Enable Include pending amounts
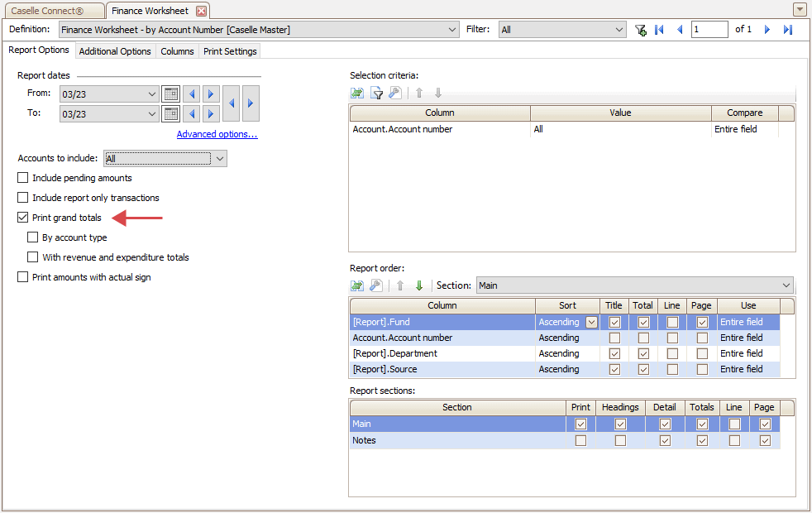Screen dimensions: 812x513 click(x=23, y=178)
